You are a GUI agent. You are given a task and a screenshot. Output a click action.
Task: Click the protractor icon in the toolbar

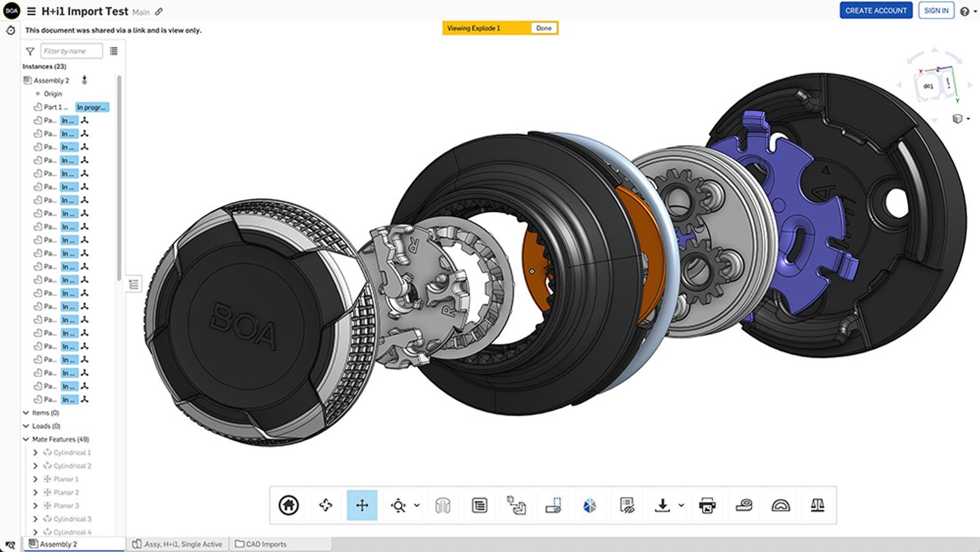coord(780,505)
